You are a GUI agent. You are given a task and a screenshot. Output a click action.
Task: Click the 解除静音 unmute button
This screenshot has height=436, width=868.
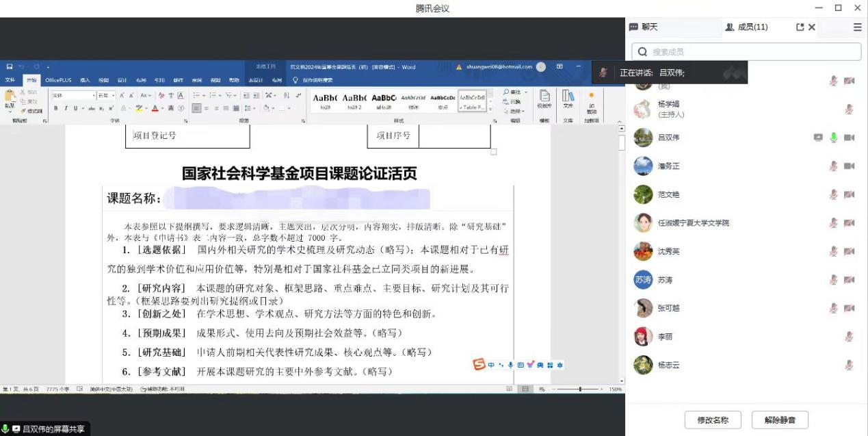pos(780,420)
